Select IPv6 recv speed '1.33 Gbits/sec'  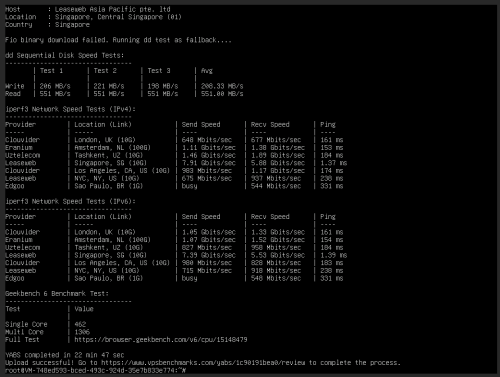tap(278, 232)
